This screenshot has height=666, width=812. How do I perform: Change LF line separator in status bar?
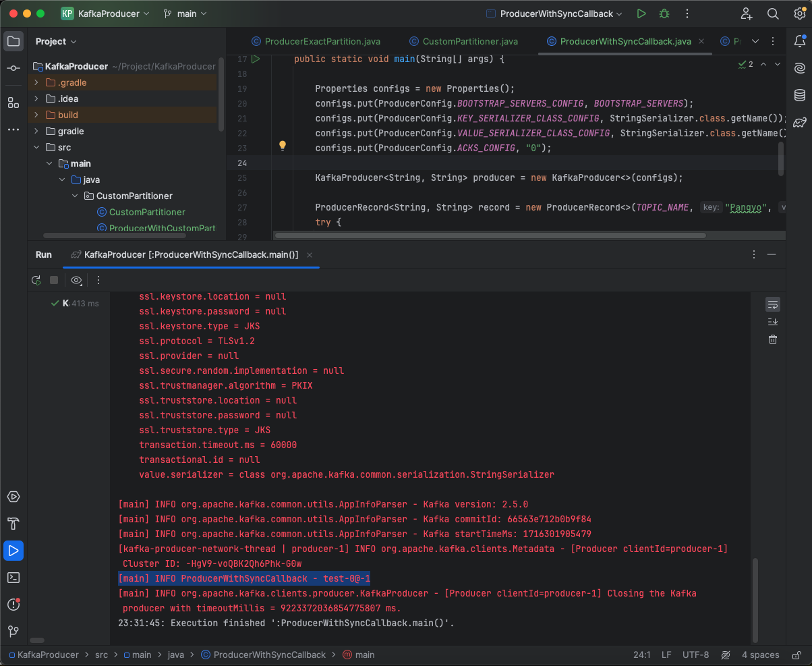click(666, 655)
